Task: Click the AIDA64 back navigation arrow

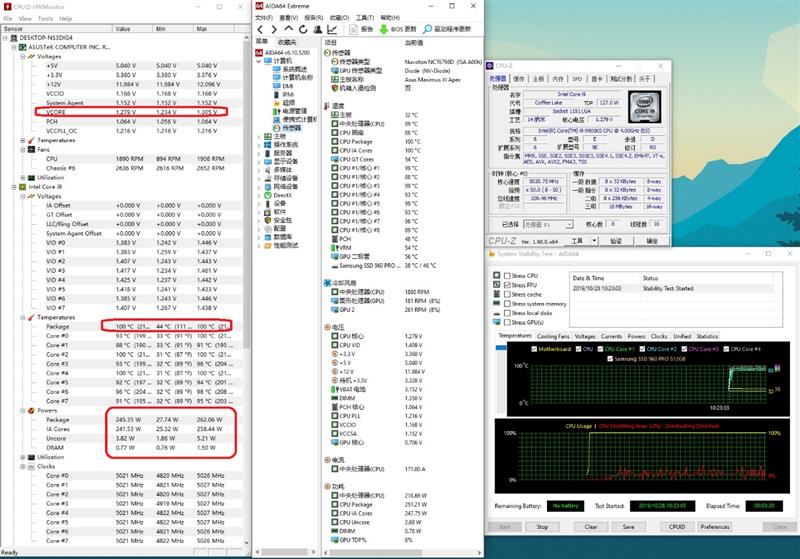Action: coord(261,30)
